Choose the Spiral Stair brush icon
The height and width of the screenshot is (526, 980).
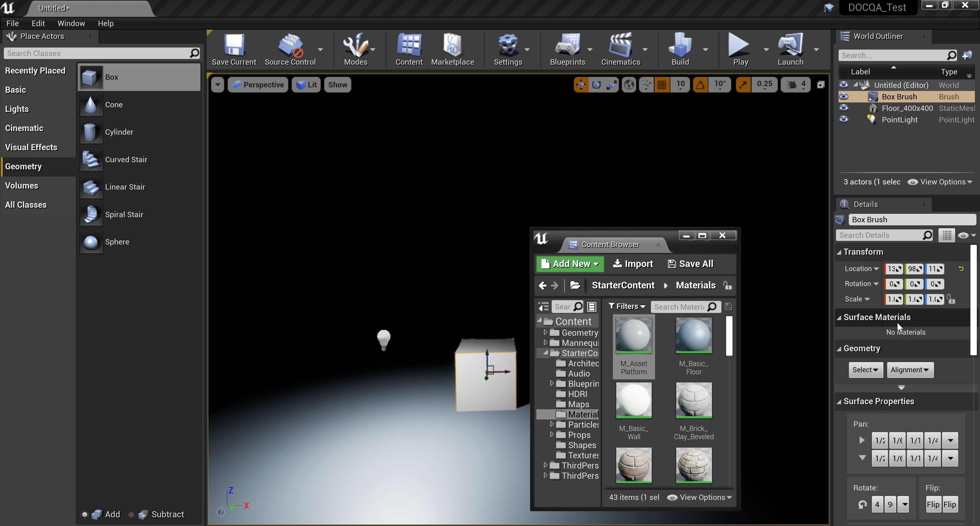[91, 215]
